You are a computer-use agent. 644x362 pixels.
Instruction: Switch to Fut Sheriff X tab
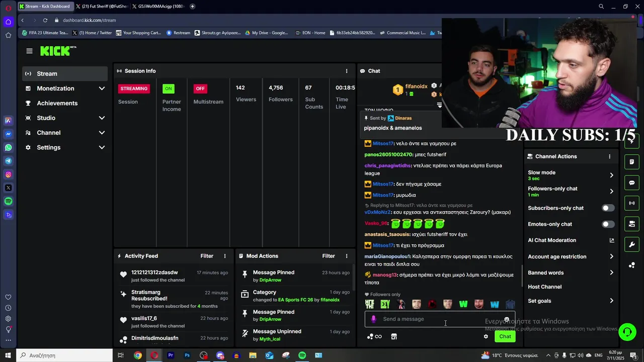[x=101, y=7]
